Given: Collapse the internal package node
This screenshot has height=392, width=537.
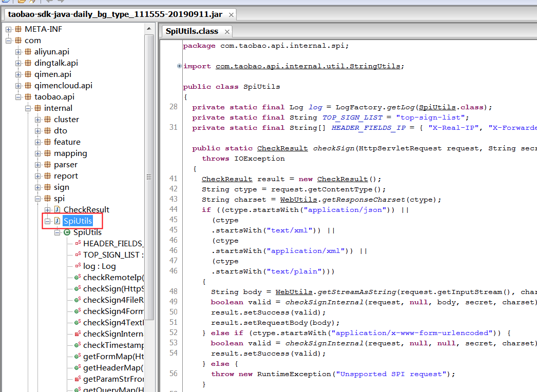Looking at the screenshot, I should pos(28,109).
